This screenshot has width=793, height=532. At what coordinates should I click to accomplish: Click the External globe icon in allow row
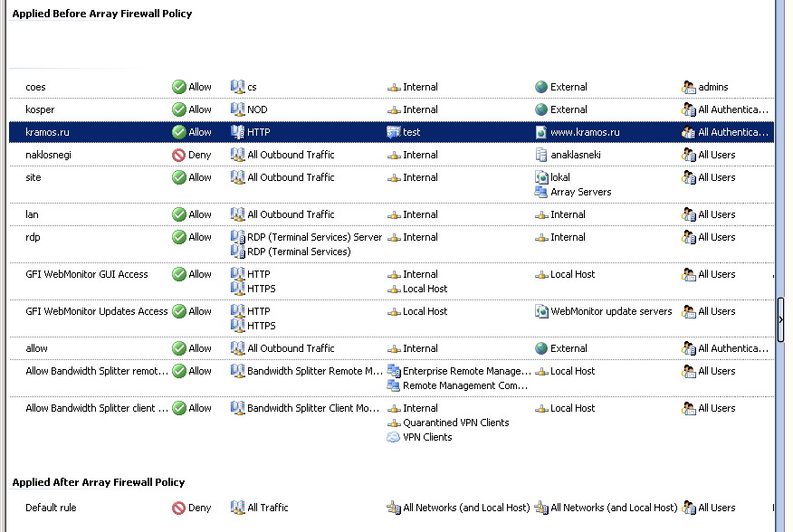tap(541, 348)
